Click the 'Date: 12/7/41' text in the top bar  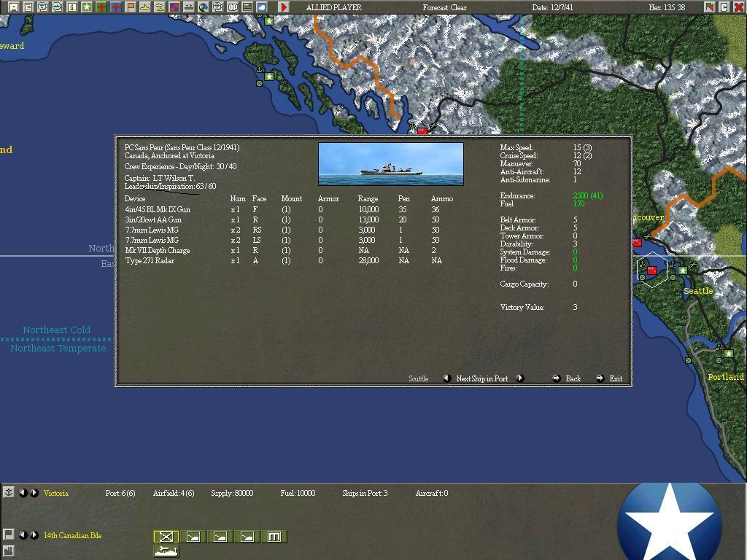pyautogui.click(x=553, y=7)
